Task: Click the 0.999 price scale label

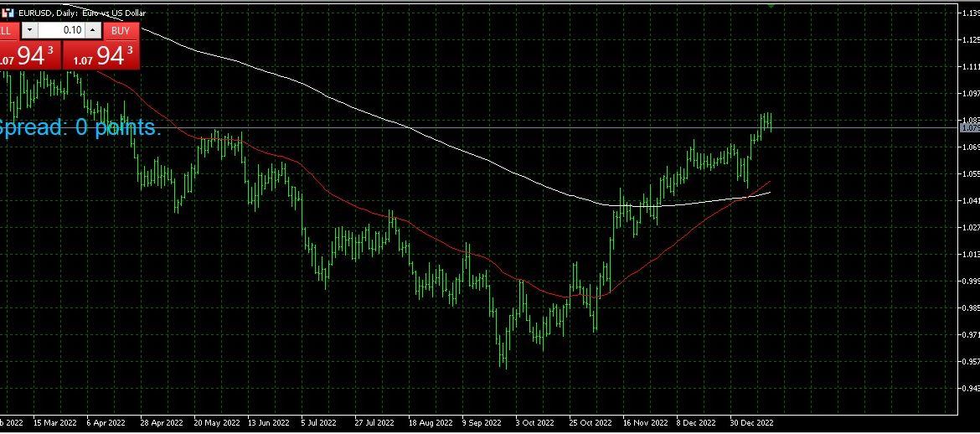Action: click(972, 281)
